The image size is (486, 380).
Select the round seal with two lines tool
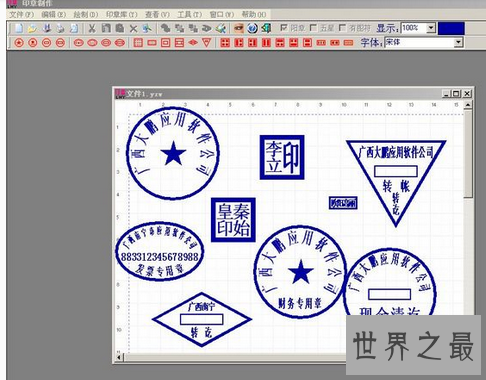(60, 43)
